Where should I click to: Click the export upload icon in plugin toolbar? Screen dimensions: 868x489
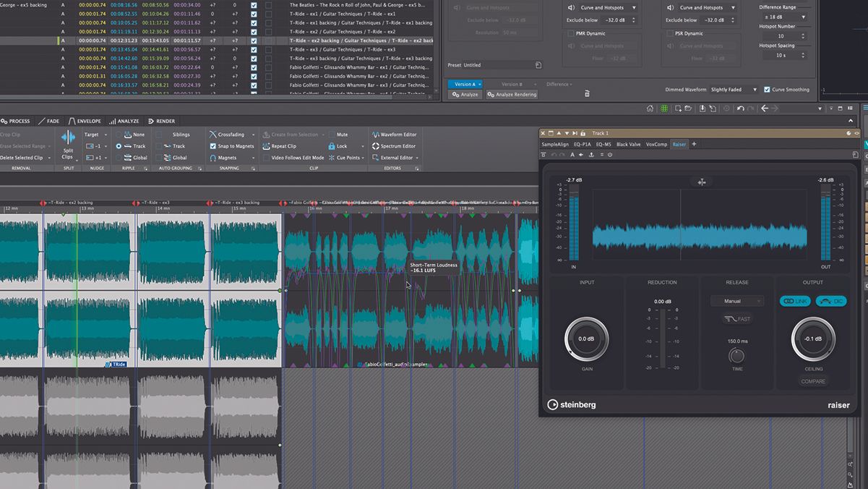pyautogui.click(x=591, y=155)
